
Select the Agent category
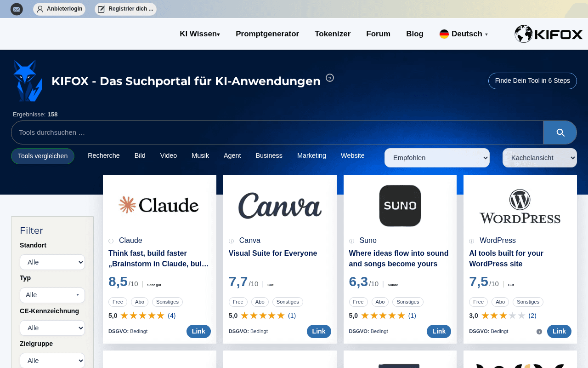232,155
